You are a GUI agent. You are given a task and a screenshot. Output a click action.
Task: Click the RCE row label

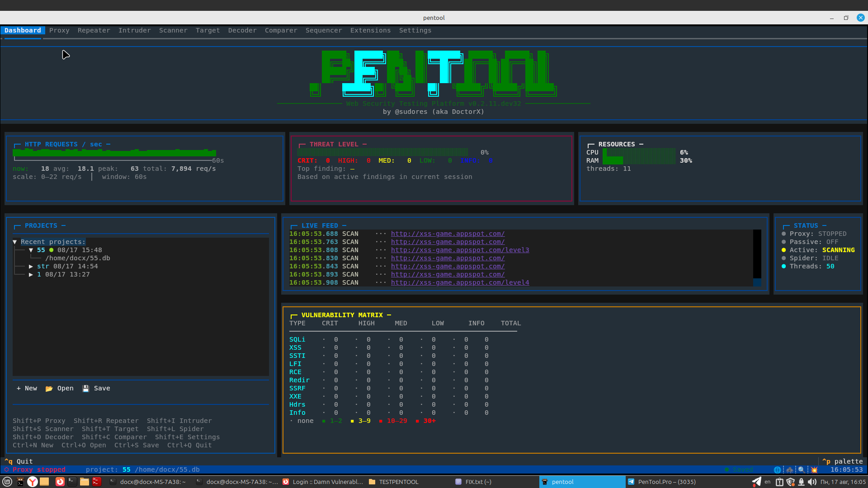pyautogui.click(x=295, y=372)
